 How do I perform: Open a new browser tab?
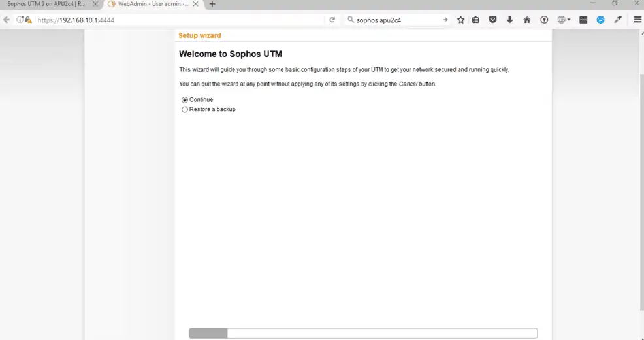click(212, 4)
